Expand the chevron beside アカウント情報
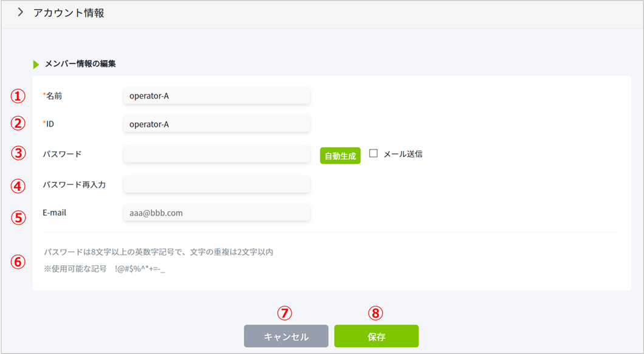Screen dimensions: 644x354 point(20,13)
